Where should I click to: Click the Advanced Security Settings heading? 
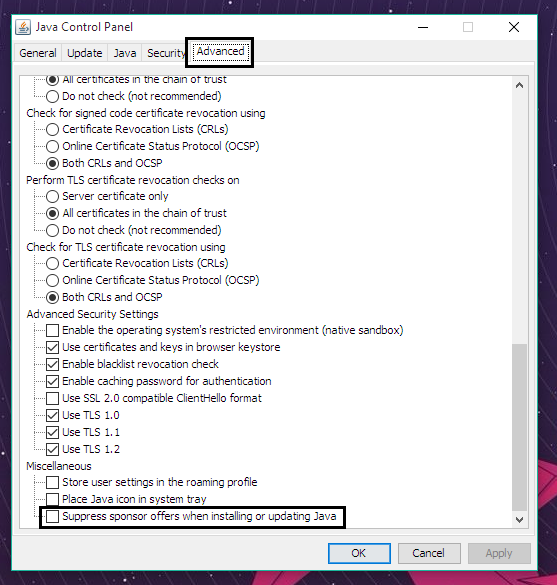point(92,314)
